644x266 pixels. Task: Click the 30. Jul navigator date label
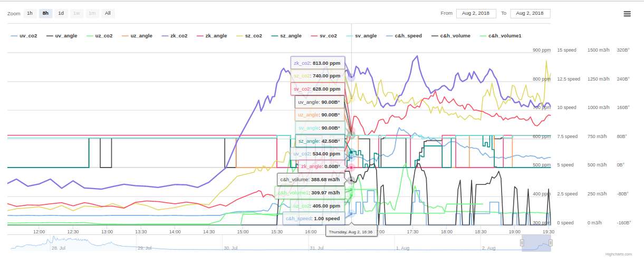coord(230,248)
